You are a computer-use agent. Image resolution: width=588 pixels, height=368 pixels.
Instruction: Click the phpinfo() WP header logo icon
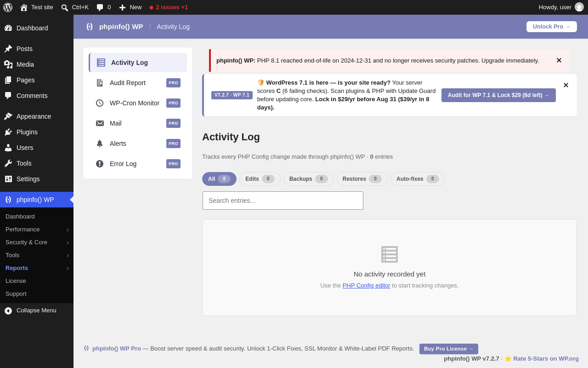(x=90, y=27)
